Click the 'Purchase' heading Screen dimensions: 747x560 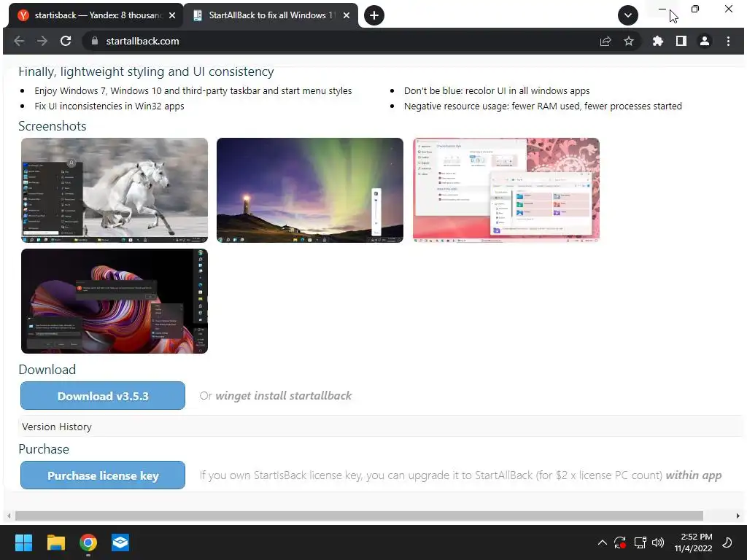pyautogui.click(x=44, y=449)
